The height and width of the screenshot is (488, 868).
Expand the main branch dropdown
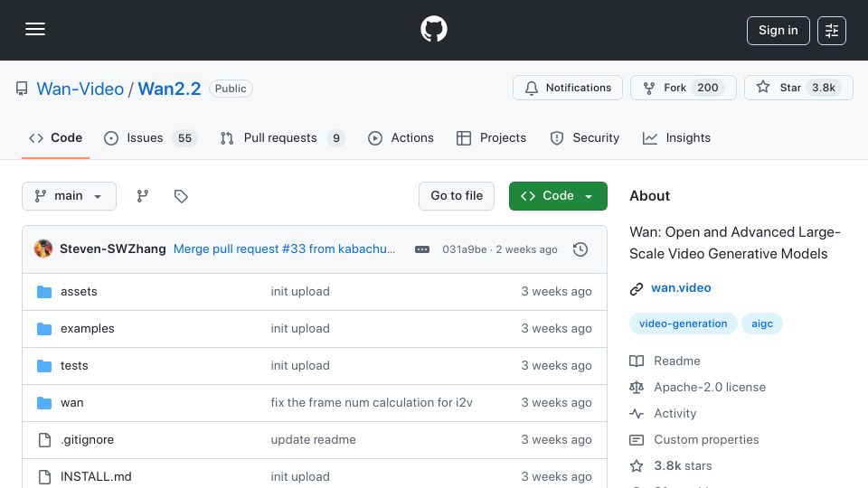tap(70, 196)
